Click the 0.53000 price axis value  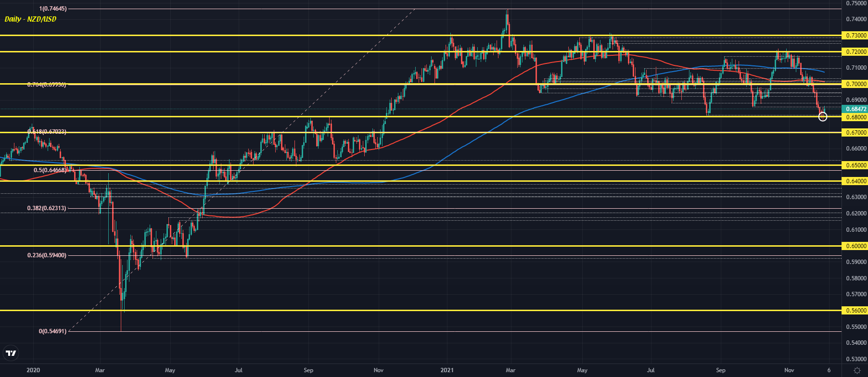pyautogui.click(x=856, y=359)
